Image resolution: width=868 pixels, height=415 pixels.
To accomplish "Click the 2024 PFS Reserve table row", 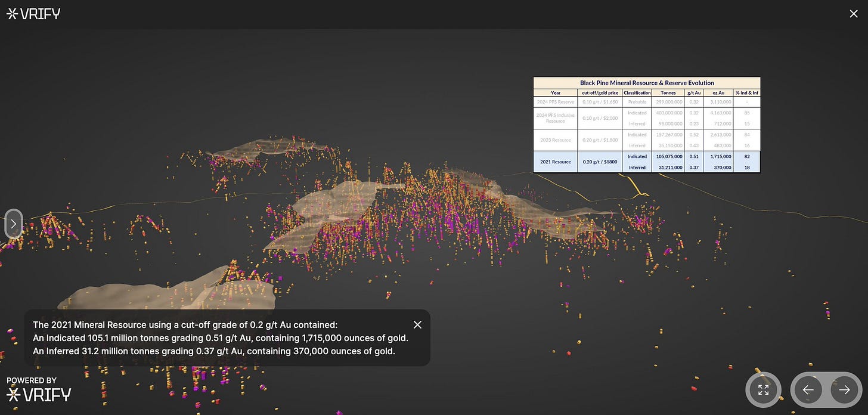I will tap(556, 102).
